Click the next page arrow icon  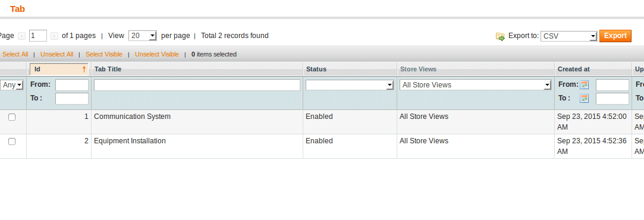(x=54, y=36)
